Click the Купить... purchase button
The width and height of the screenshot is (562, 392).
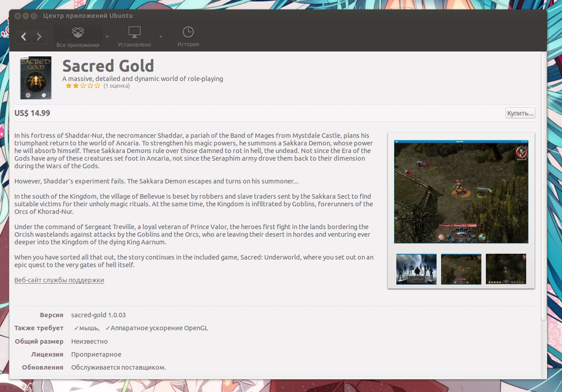coord(520,113)
